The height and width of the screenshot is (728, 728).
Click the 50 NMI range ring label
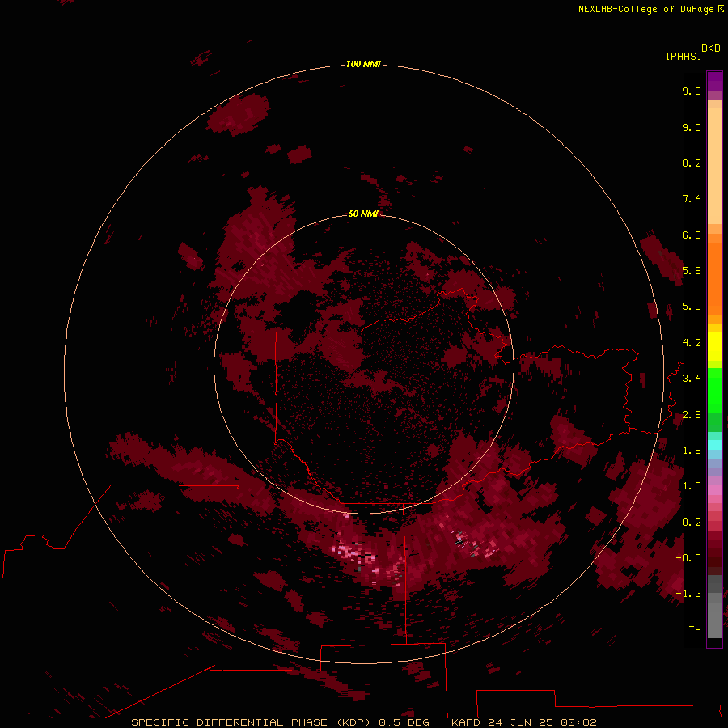point(363,214)
